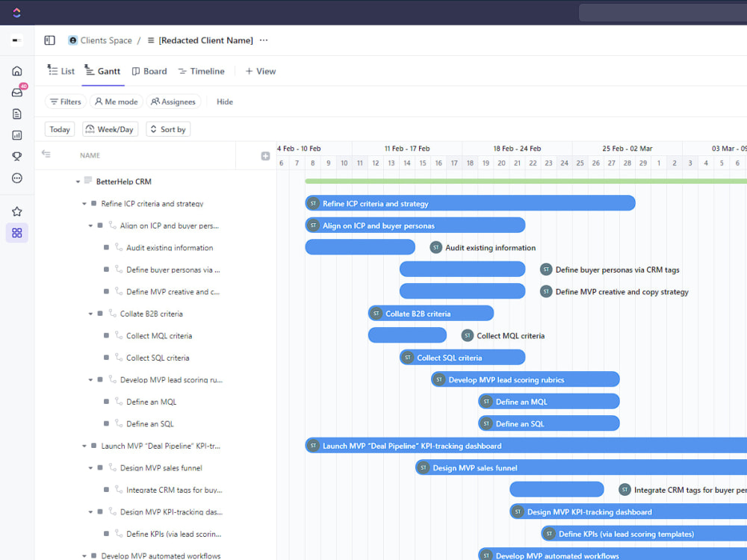Open the ClickUp logo menu
Image resolution: width=747 pixels, height=560 pixels.
pyautogui.click(x=16, y=13)
